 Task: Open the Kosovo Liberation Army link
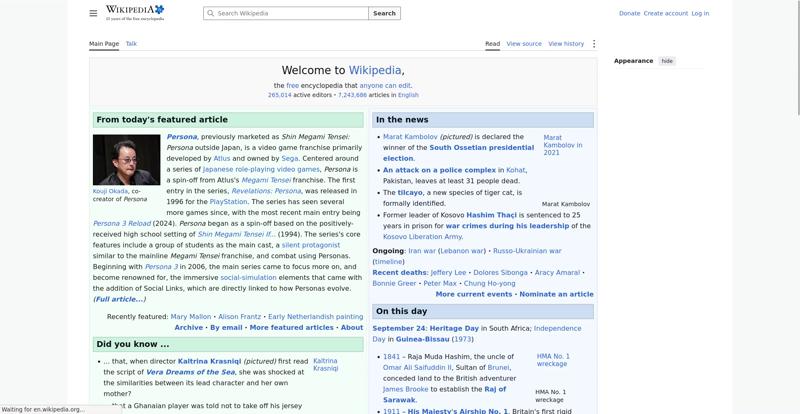422,237
